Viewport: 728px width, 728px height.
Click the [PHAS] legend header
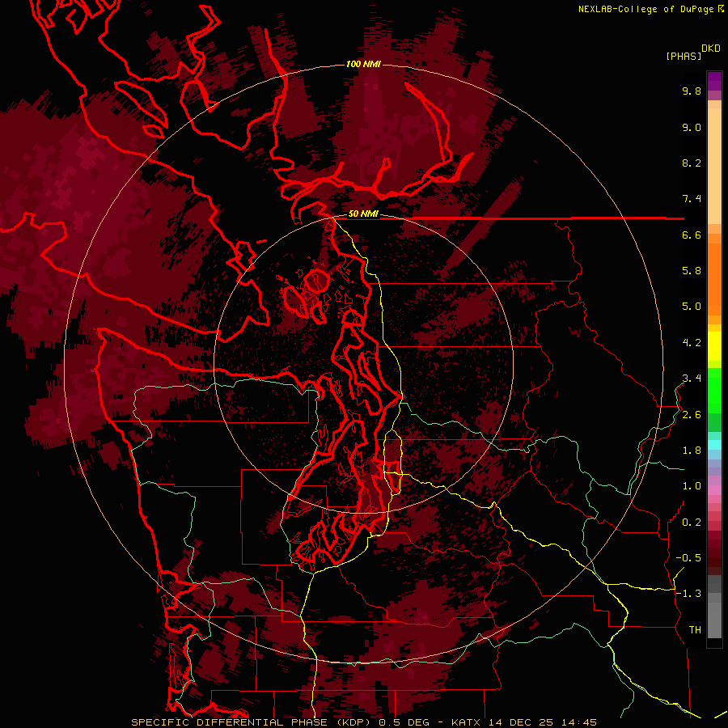coord(684,57)
